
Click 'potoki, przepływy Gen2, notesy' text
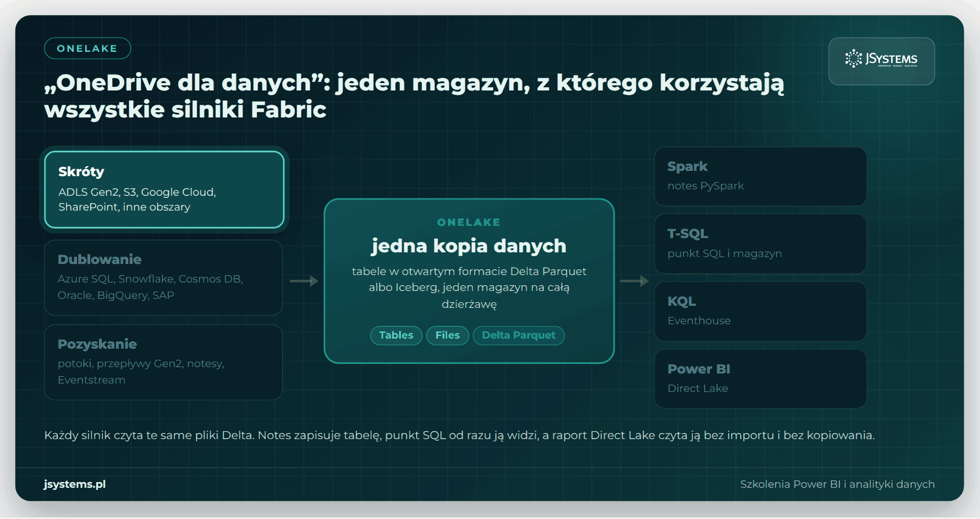[x=141, y=364]
